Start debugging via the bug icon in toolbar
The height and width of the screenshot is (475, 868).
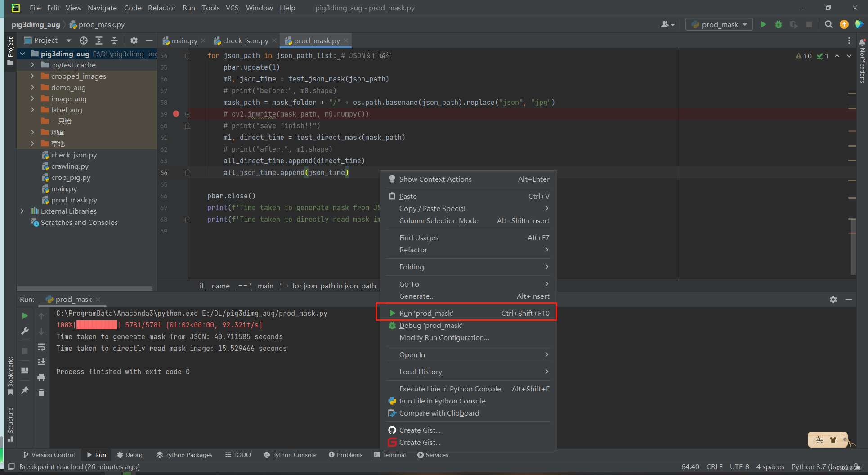778,24
